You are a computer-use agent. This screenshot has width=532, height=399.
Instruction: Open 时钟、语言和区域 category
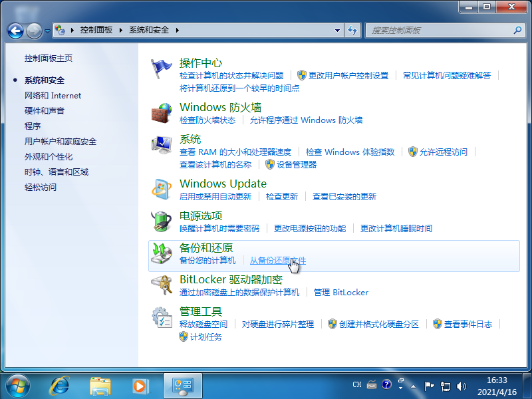(57, 172)
